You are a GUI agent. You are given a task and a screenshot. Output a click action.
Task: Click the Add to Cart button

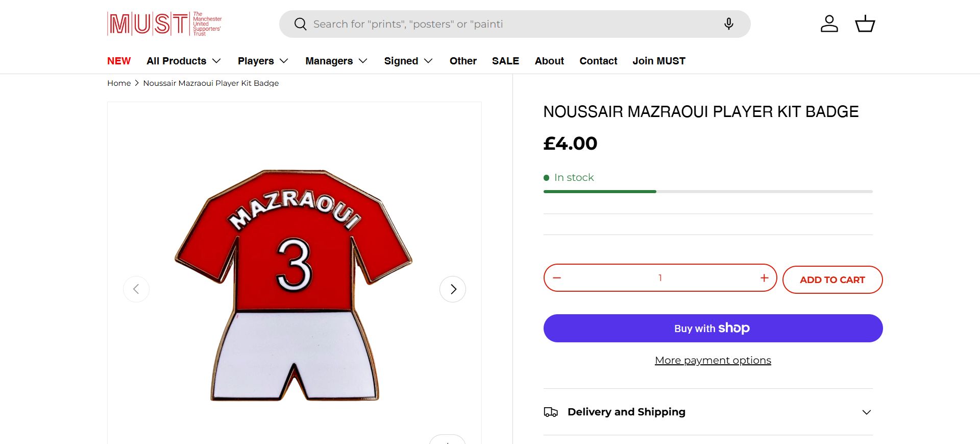(x=832, y=280)
